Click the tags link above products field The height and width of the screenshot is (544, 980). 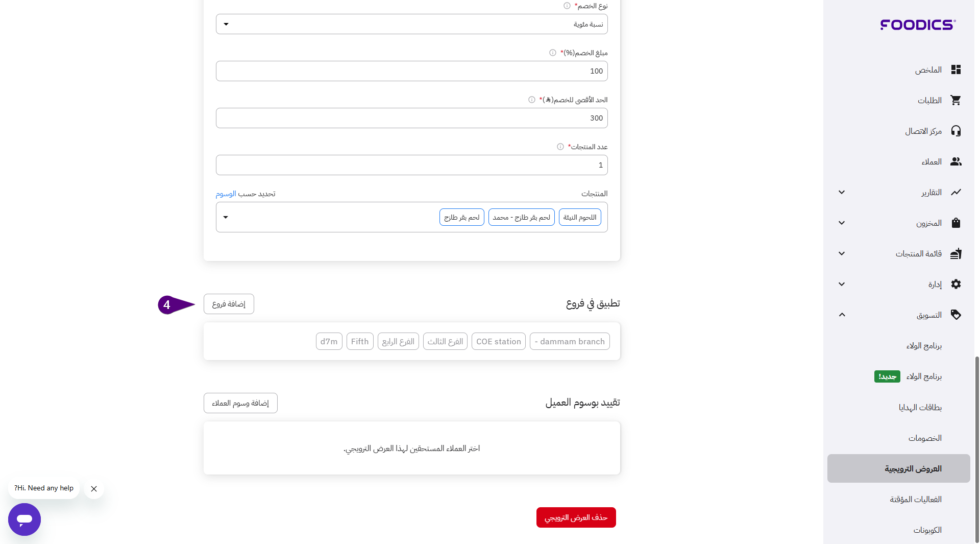click(x=226, y=194)
